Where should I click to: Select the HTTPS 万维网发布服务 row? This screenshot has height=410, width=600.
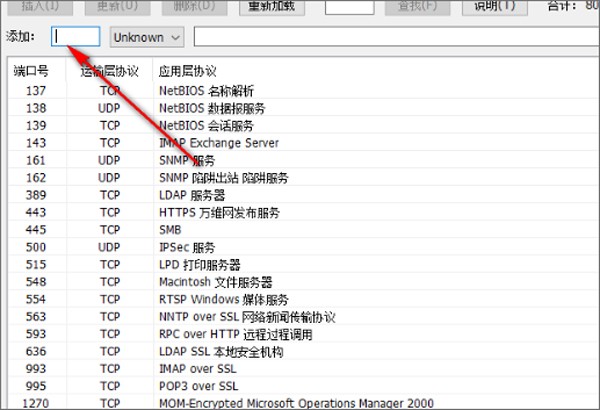219,213
